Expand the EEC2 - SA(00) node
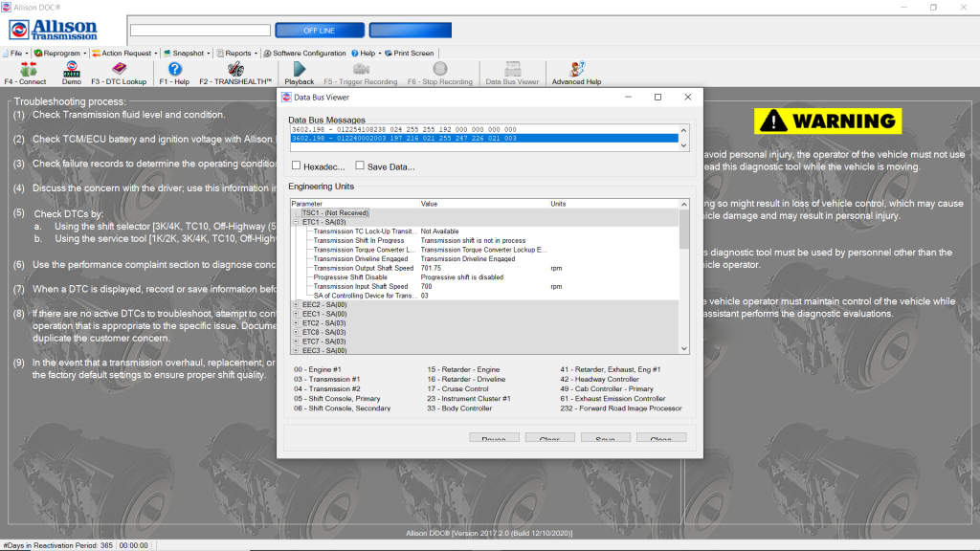 (x=296, y=304)
